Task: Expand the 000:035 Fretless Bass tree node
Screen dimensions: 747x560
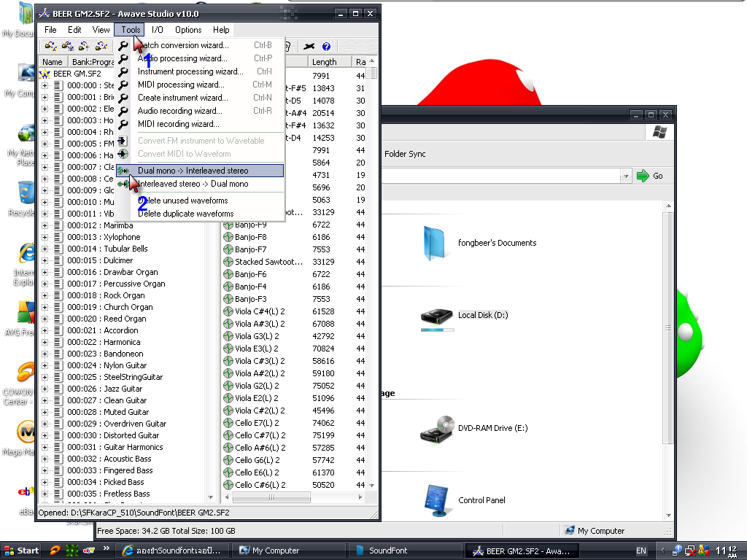Action: coord(44,494)
